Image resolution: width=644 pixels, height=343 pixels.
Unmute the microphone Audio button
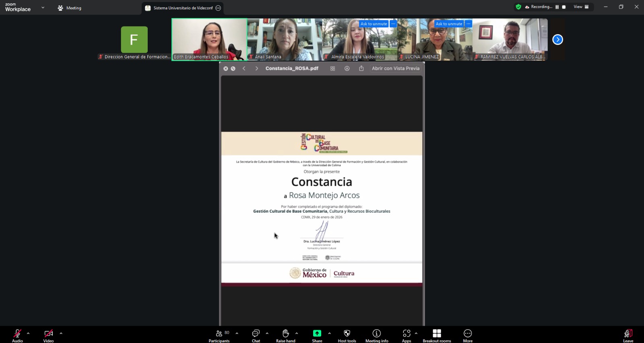(17, 335)
